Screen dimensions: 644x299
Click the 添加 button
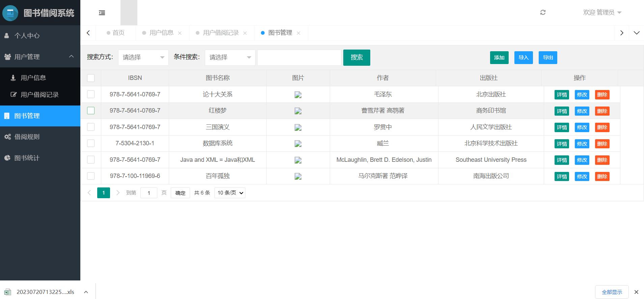[499, 58]
